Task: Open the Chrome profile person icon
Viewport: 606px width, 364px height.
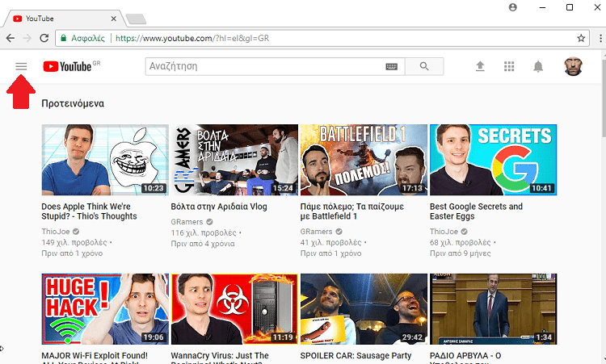Action: coord(513,7)
